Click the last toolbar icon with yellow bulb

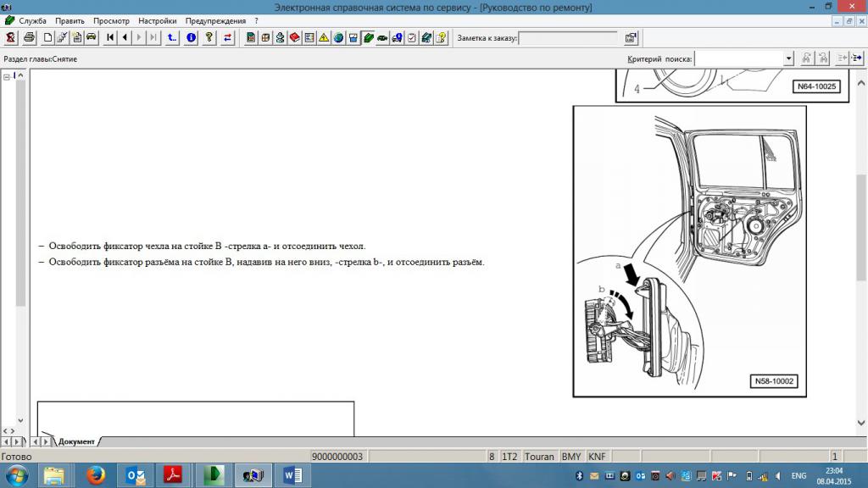coord(441,37)
